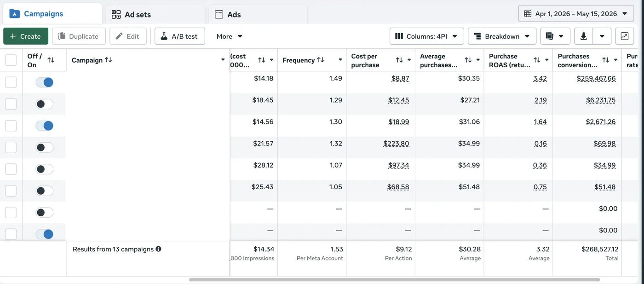Sort by Purchase ROAS column arrows

[x=537, y=60]
